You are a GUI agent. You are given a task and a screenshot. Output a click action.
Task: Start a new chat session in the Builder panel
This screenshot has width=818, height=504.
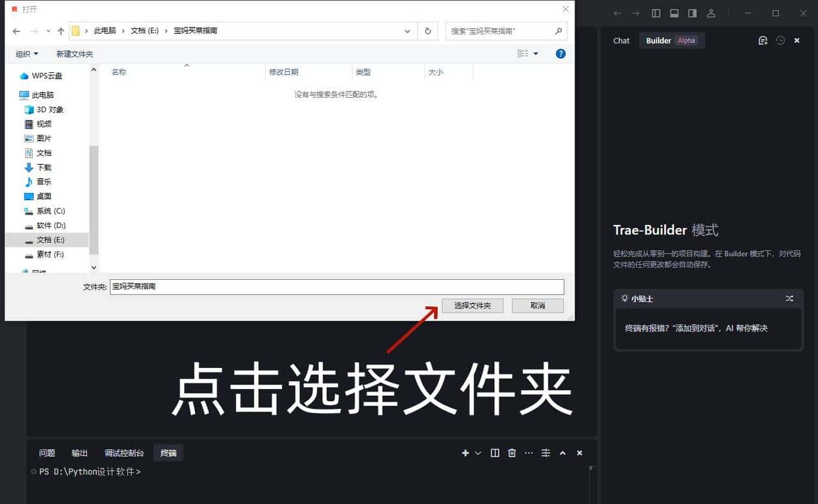pyautogui.click(x=763, y=40)
